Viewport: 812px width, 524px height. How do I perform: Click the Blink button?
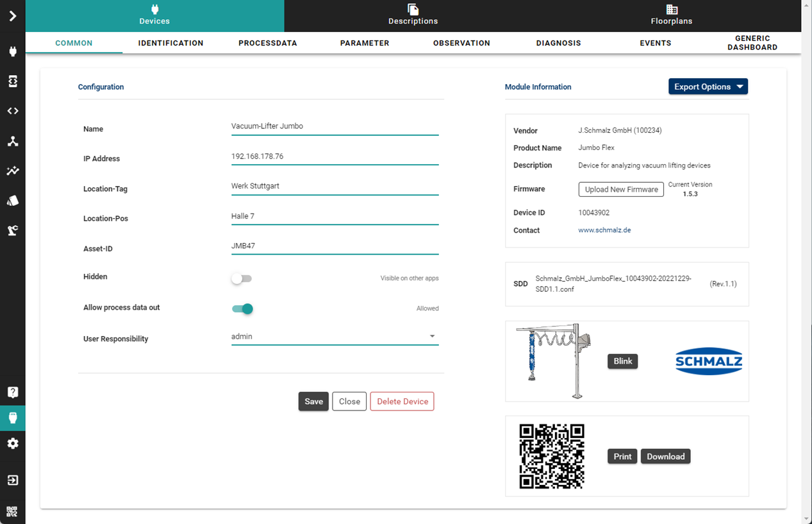pos(622,361)
